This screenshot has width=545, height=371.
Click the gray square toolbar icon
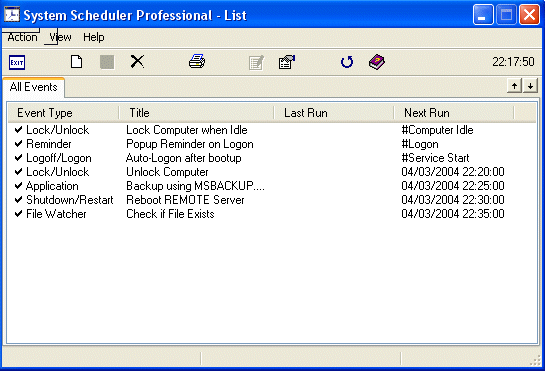[x=107, y=62]
